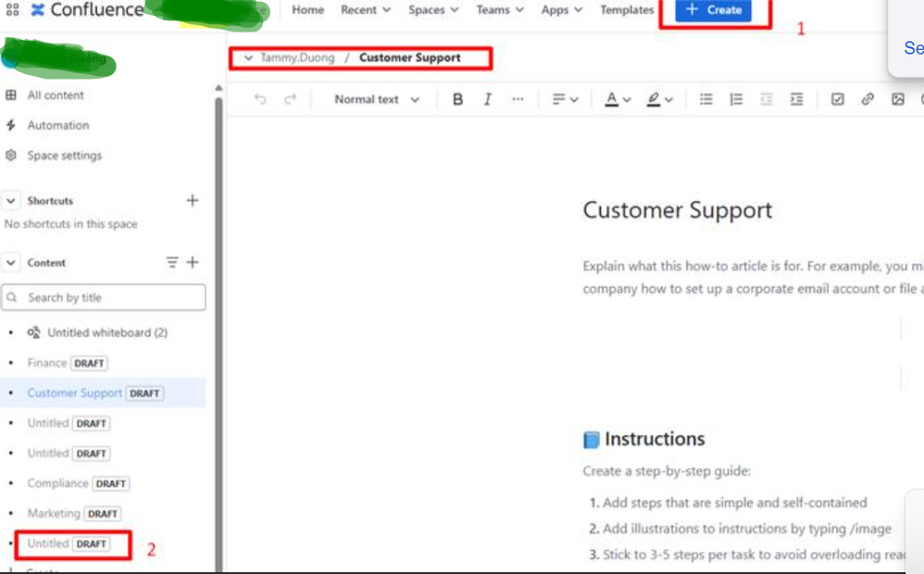The image size is (924, 574).
Task: Expand the Recent menu
Action: (366, 9)
